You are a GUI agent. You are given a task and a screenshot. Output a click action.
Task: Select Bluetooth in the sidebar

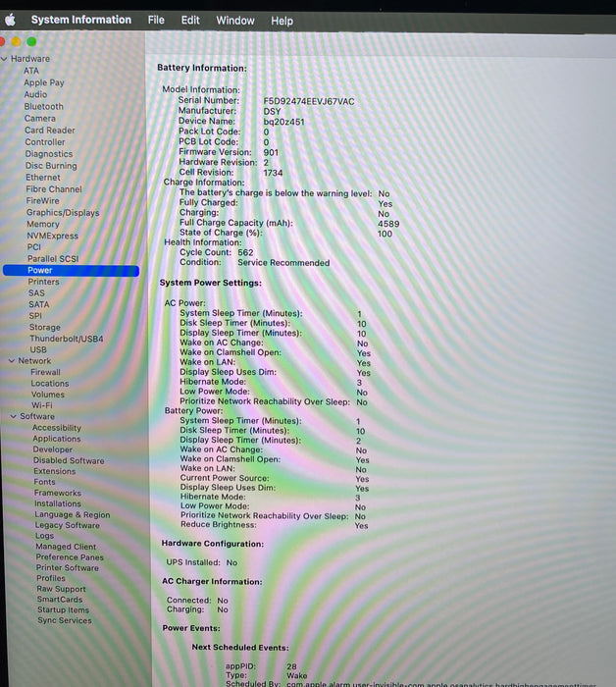click(44, 106)
